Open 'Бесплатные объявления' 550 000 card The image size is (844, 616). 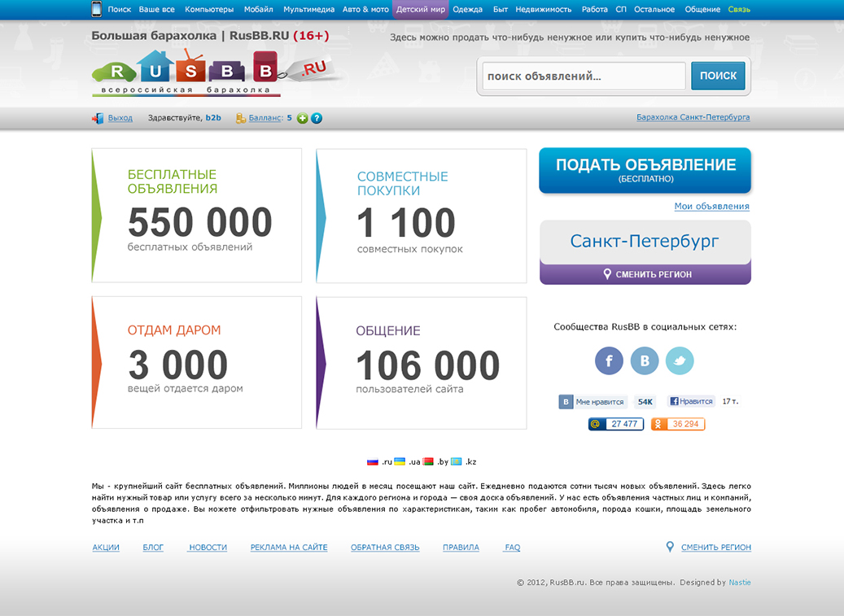tap(196, 215)
